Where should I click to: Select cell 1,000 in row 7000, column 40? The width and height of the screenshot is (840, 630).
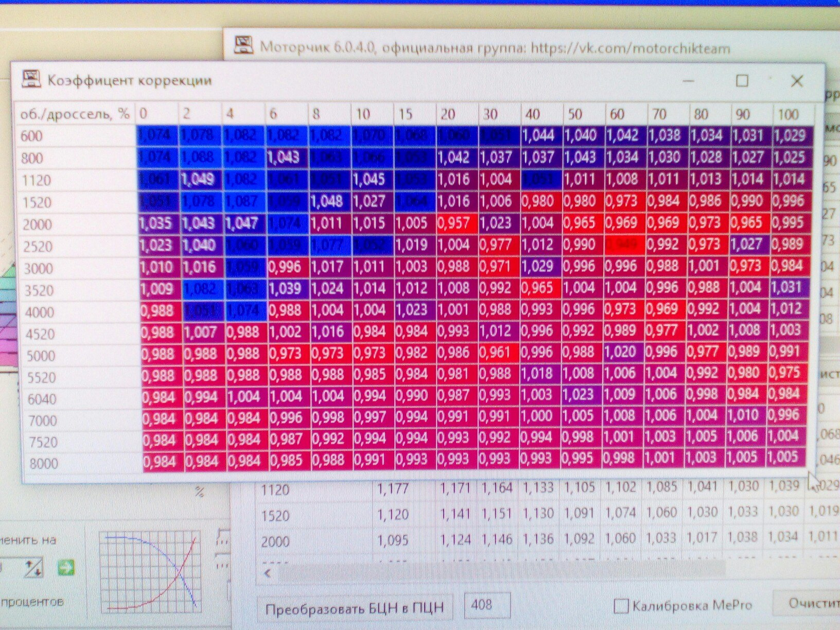click(x=540, y=416)
